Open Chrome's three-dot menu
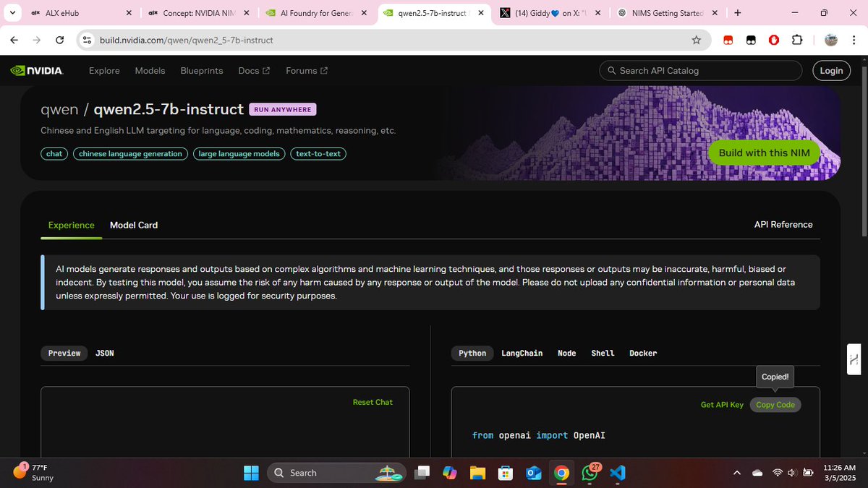The width and height of the screenshot is (868, 488). pyautogui.click(x=855, y=40)
